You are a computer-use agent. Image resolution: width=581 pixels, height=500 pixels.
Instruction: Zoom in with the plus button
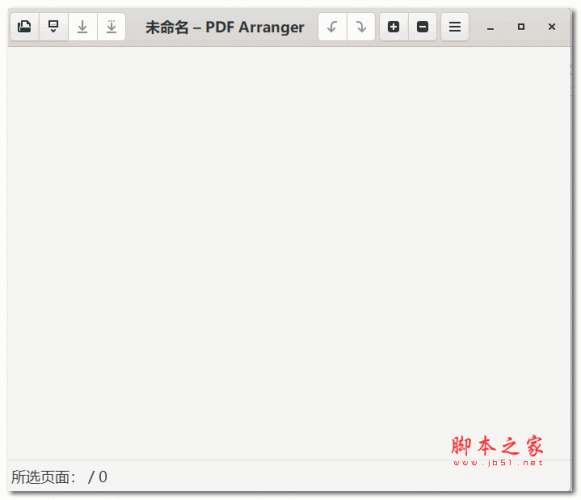394,27
